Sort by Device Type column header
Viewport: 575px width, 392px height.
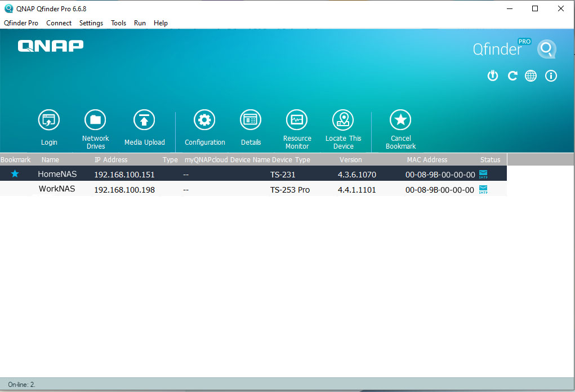click(291, 160)
